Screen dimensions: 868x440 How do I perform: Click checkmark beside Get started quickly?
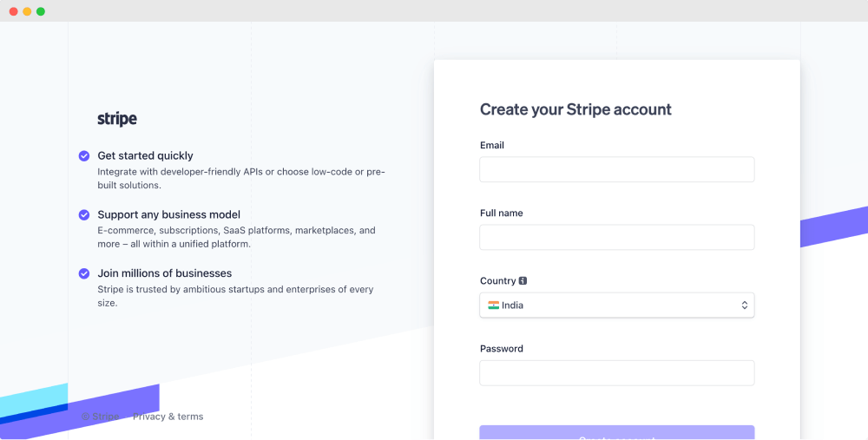(84, 156)
